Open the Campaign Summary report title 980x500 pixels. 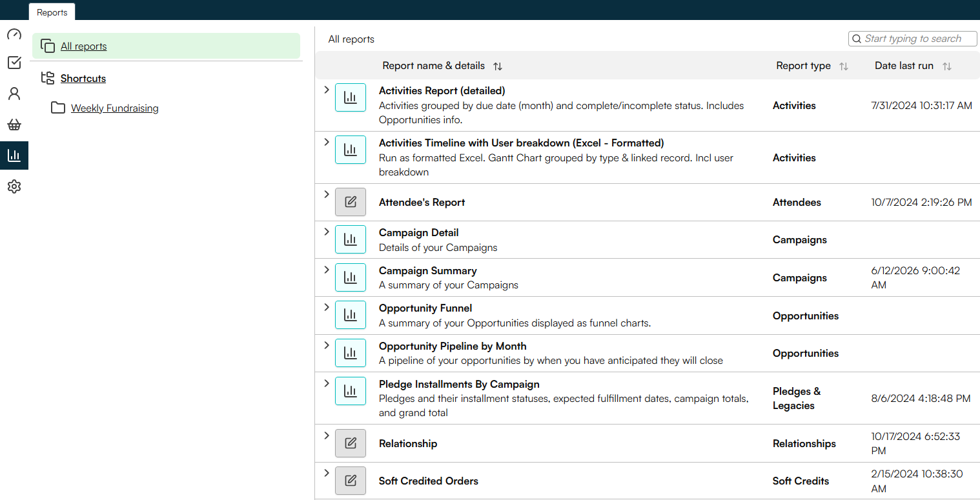428,271
